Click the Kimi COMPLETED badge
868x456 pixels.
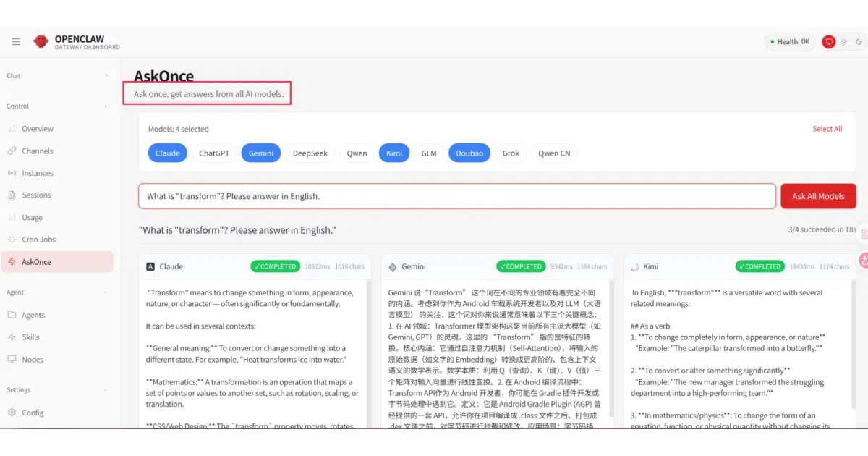[x=760, y=266]
